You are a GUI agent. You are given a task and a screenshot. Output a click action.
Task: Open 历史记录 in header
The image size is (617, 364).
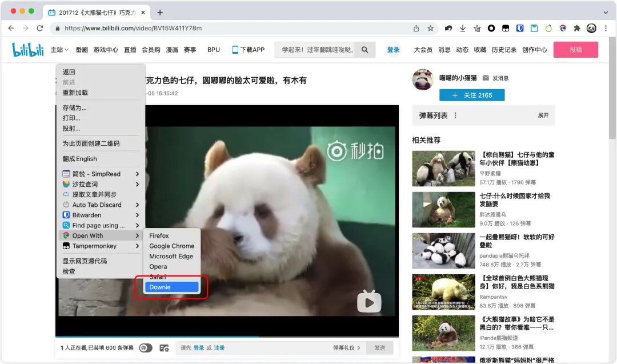click(x=504, y=50)
